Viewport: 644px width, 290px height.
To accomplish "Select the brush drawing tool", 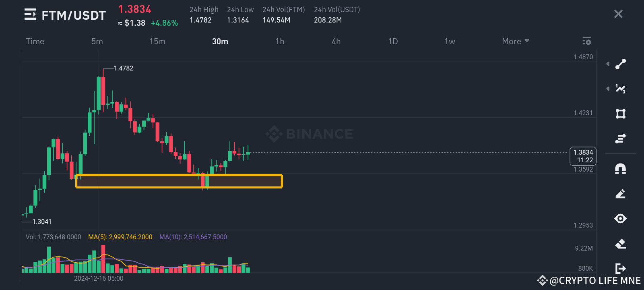I will 620,194.
